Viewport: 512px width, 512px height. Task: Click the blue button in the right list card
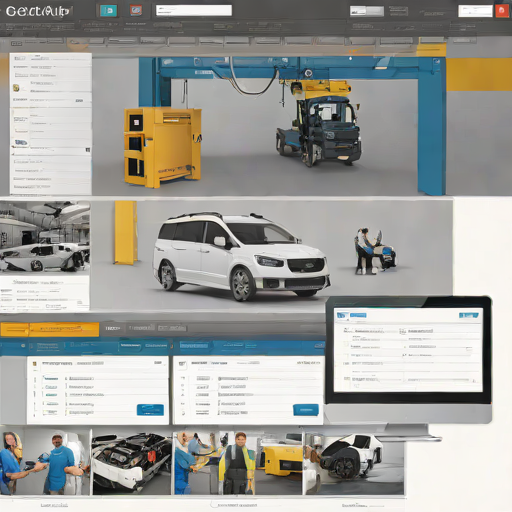click(306, 410)
